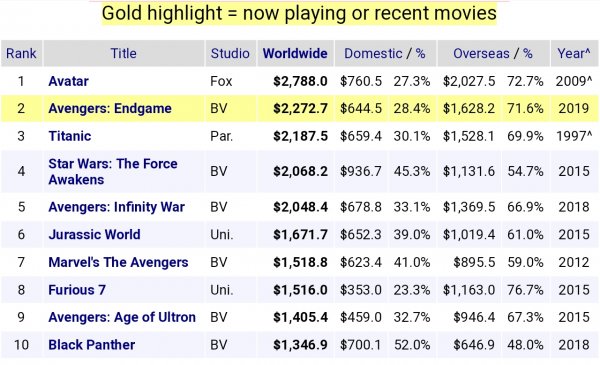Click the Domestic header link

(x=373, y=53)
